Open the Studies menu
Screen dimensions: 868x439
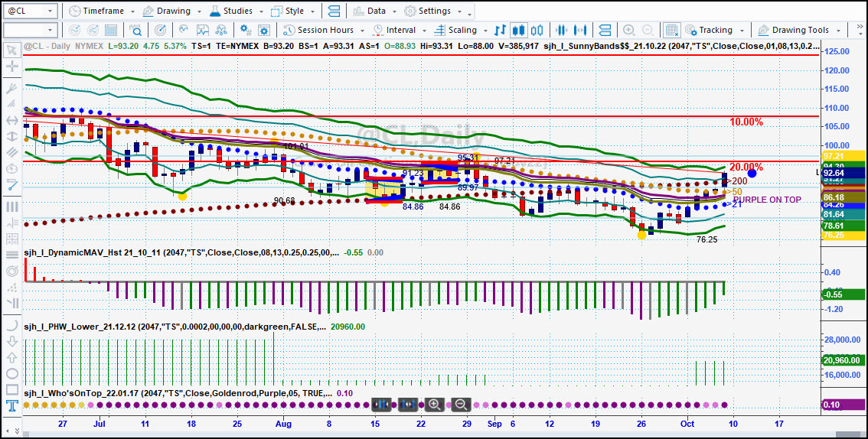point(231,11)
